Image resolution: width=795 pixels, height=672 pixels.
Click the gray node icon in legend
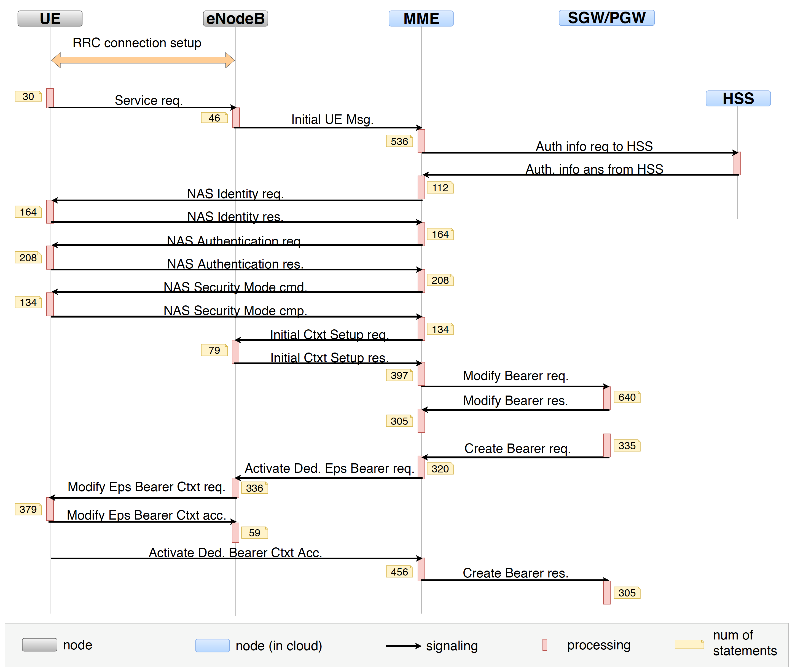40,644
